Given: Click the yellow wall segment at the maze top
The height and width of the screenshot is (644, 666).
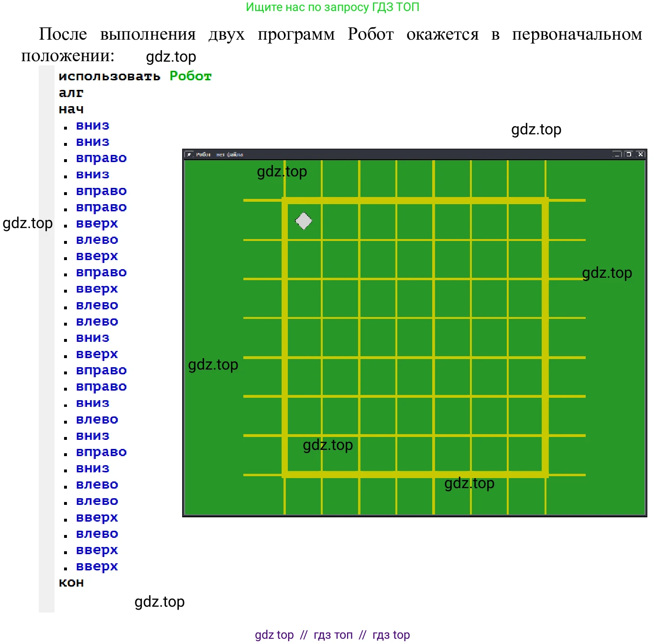Looking at the screenshot, I should [x=416, y=200].
